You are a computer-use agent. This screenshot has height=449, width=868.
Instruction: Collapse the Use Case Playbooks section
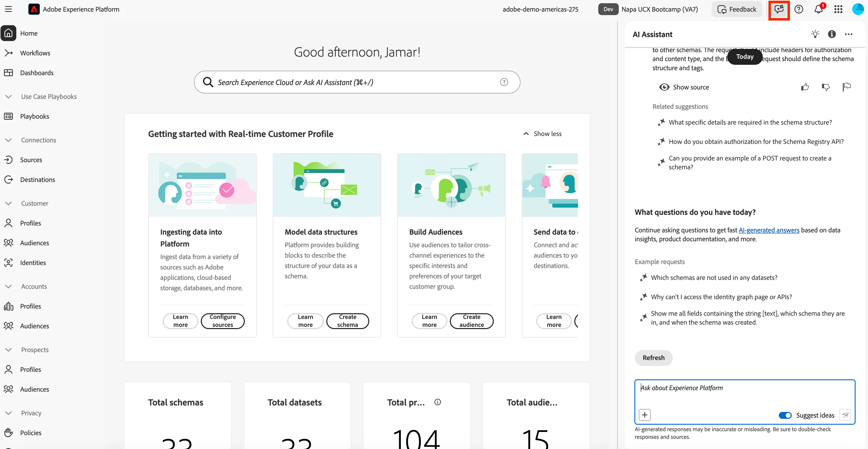[9, 96]
